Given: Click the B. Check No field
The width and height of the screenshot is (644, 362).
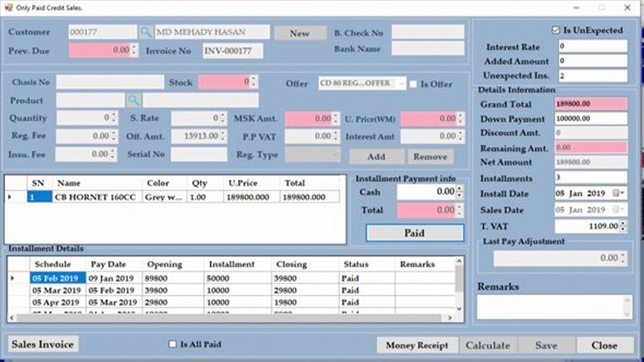Looking at the screenshot, I should [x=428, y=32].
